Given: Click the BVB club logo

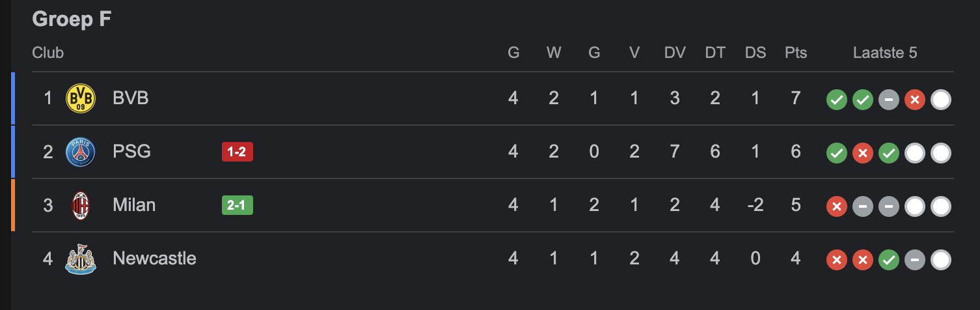Looking at the screenshot, I should click(81, 99).
